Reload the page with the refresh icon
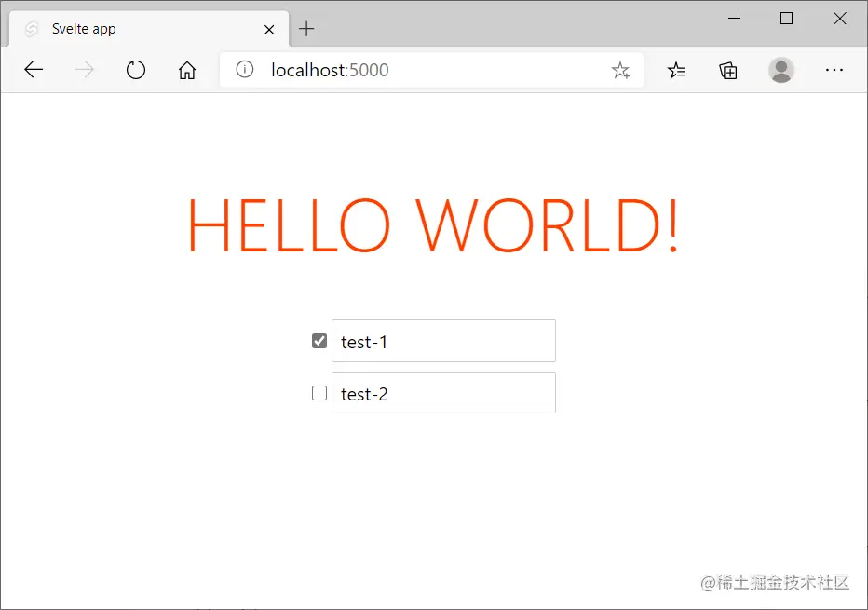The width and height of the screenshot is (868, 610). coord(136,70)
